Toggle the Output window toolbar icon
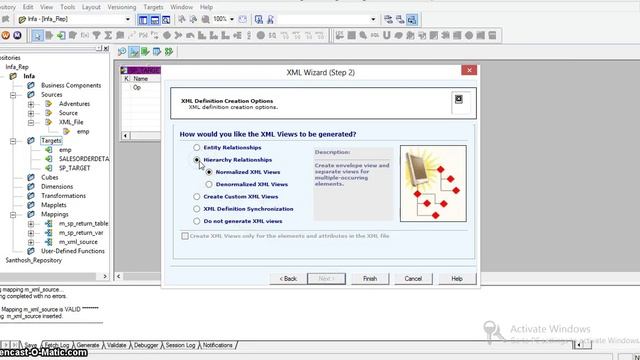 pyautogui.click(x=155, y=20)
